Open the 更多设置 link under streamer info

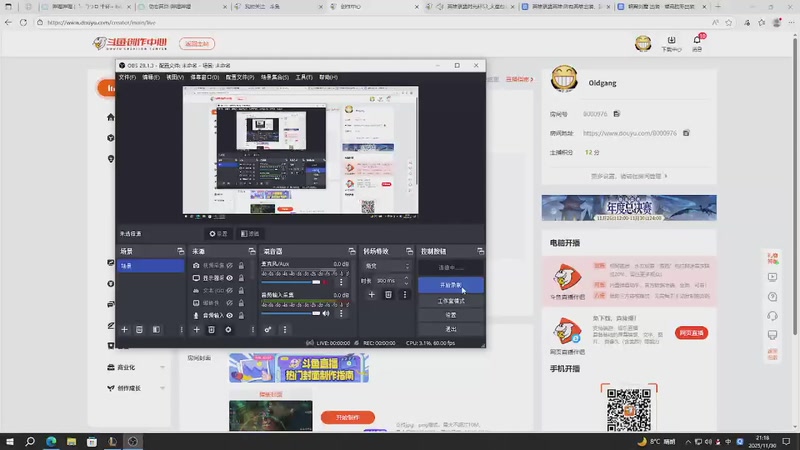[x=629, y=176]
